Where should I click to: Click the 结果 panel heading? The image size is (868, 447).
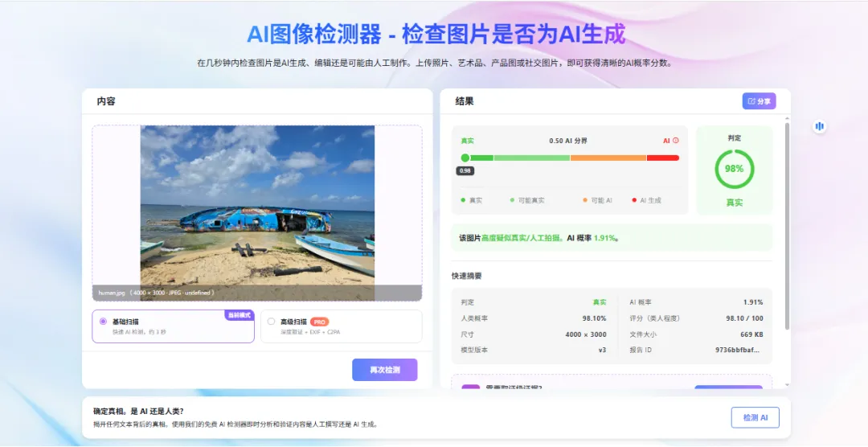tap(465, 101)
